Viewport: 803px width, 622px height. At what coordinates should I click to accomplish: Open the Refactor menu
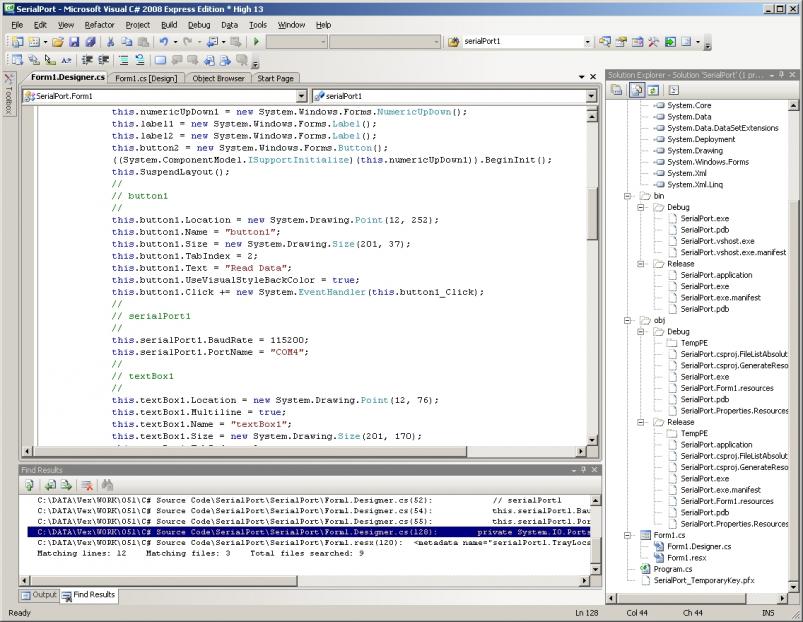coord(99,24)
